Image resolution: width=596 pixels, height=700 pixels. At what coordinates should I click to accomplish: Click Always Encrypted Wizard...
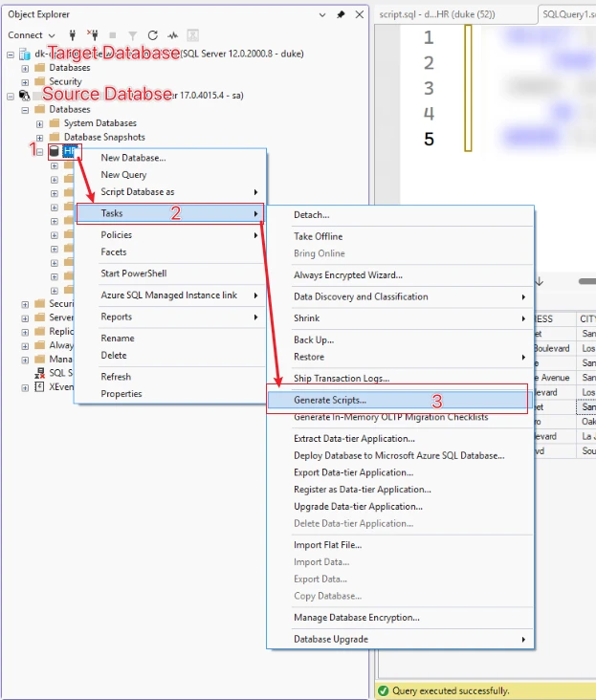[400, 275]
